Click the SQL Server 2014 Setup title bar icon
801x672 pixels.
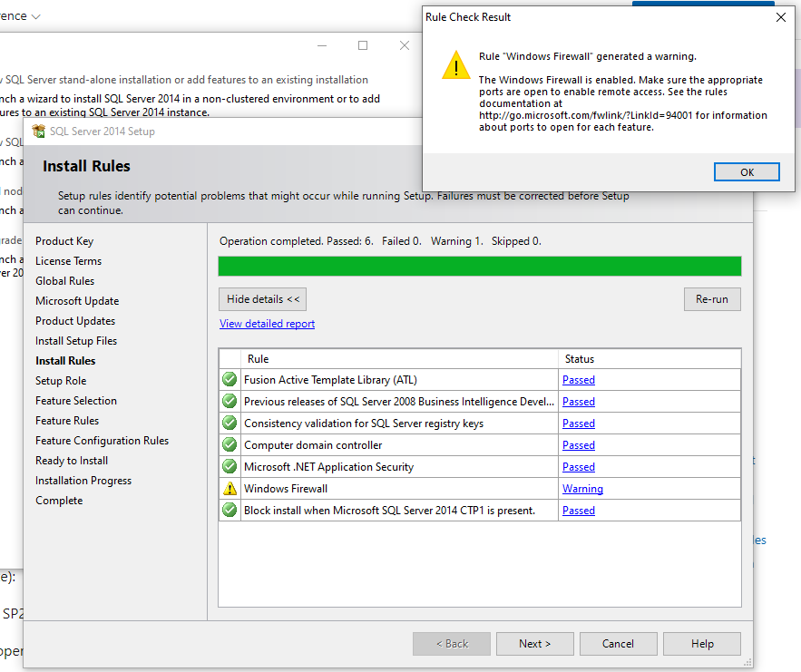(37, 131)
